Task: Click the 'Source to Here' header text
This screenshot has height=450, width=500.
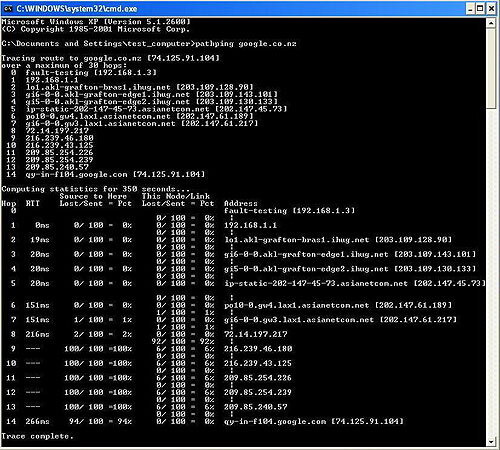Action: [93, 196]
